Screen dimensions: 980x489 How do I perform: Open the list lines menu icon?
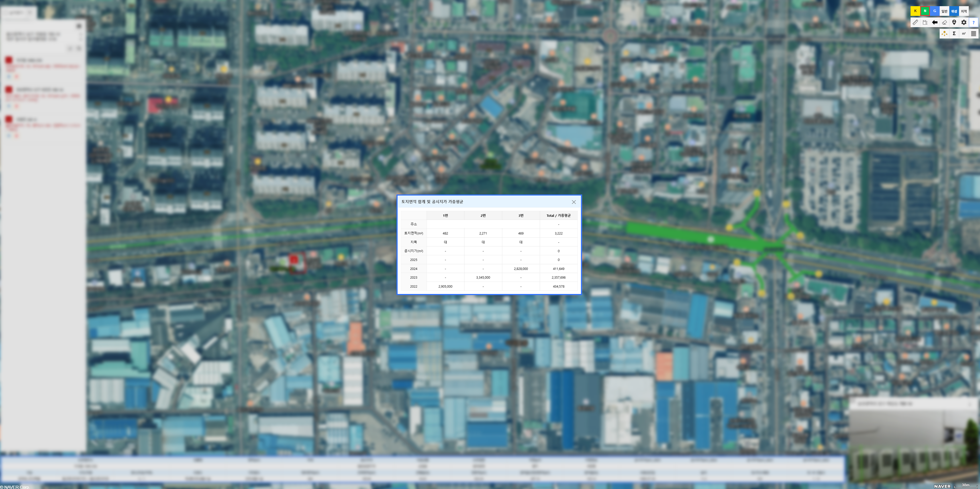tap(974, 33)
